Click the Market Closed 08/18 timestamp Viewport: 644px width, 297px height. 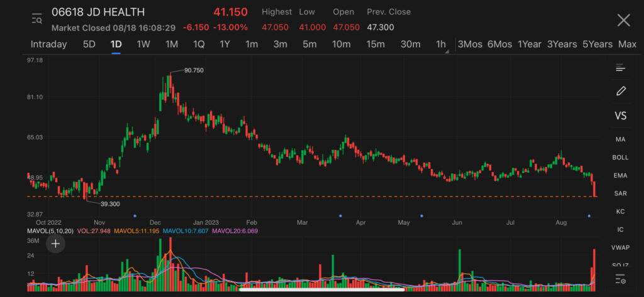[x=113, y=28]
